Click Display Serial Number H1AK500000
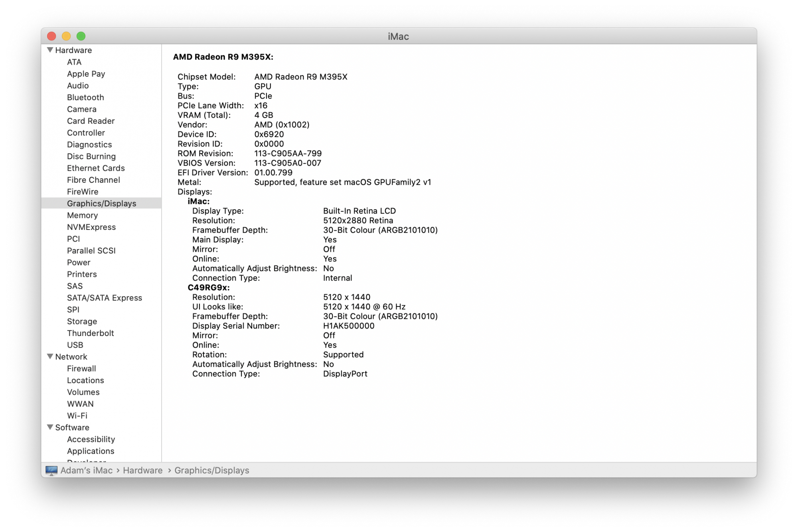Screen dimensions: 798x532 coord(349,326)
